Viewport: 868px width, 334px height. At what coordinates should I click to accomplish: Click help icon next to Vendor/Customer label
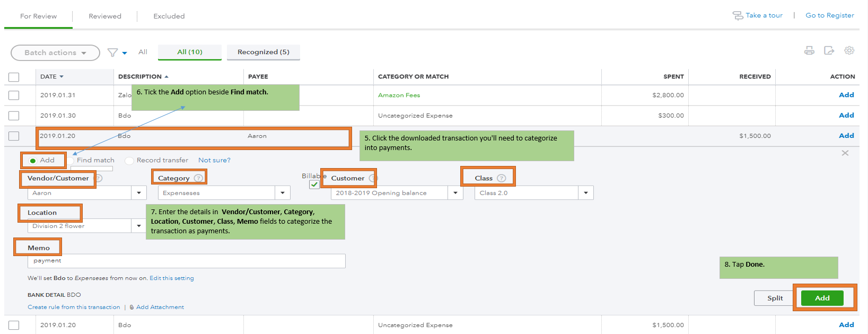99,178
